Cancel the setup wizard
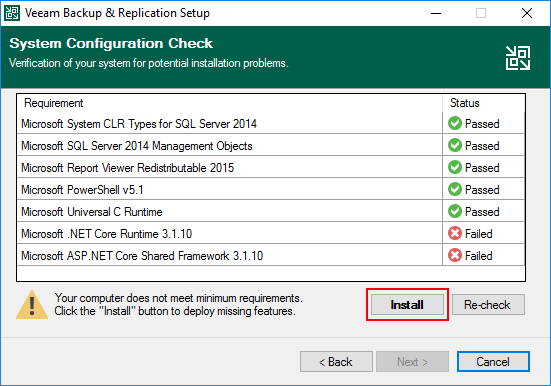Image resolution: width=551 pixels, height=386 pixels. click(493, 361)
